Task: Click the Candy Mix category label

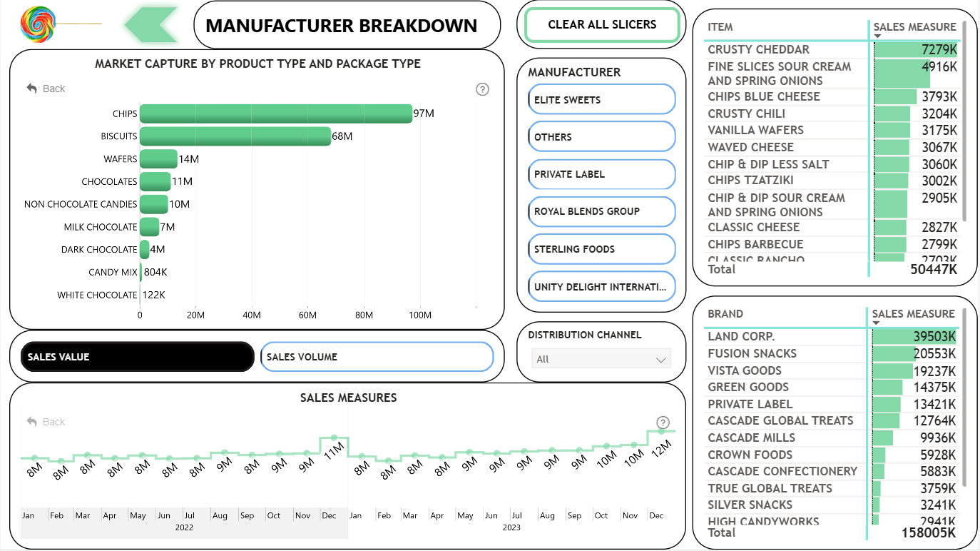Action: coord(113,272)
